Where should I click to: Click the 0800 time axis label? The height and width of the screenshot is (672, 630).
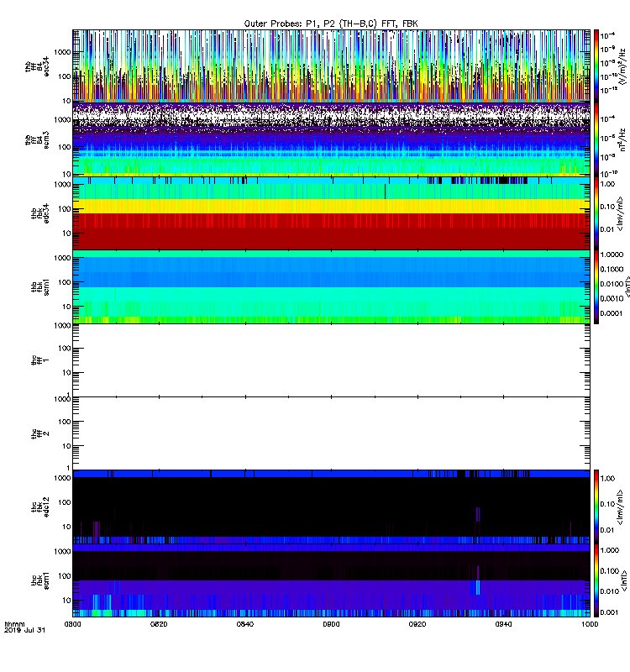73,624
